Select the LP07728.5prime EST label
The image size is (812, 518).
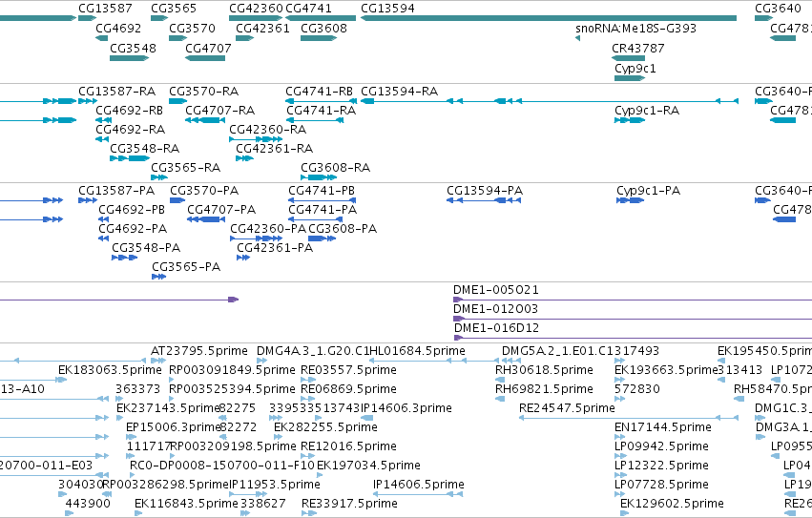661,485
